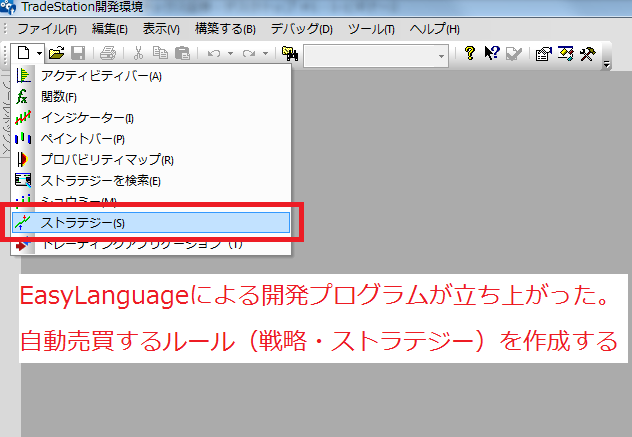Activate the What's This help cursor icon
Image resolution: width=632 pixels, height=437 pixels.
[x=492, y=53]
